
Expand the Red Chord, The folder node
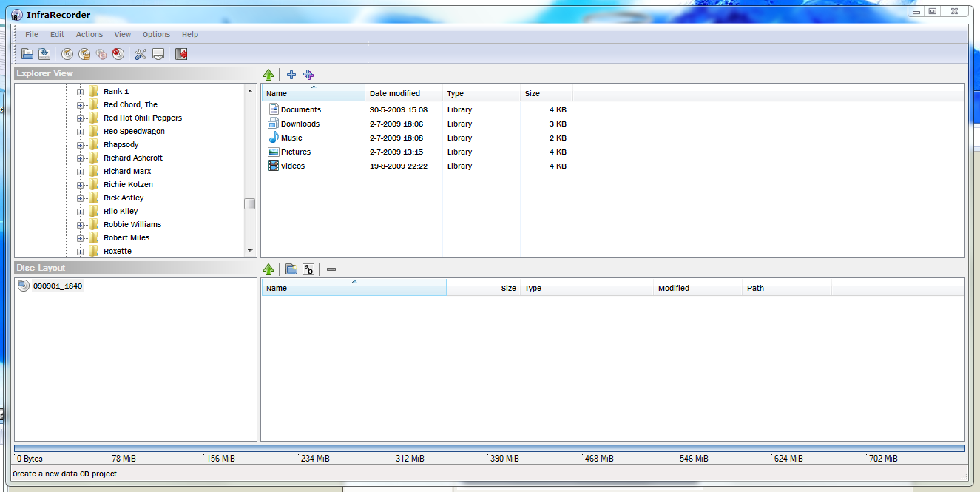[81, 105]
